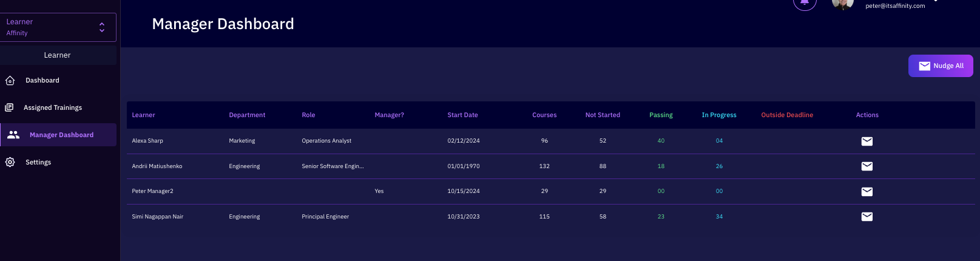Click the Learner section label in sidebar
980x261 pixels.
coord(58,55)
